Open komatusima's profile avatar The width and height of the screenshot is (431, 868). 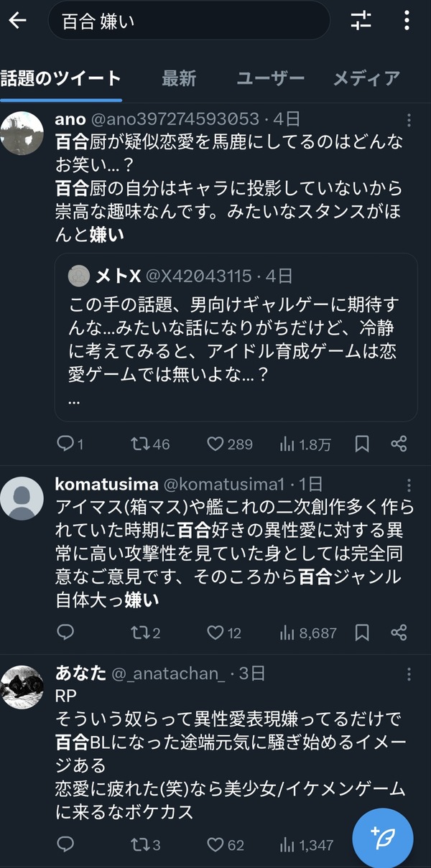click(x=22, y=498)
